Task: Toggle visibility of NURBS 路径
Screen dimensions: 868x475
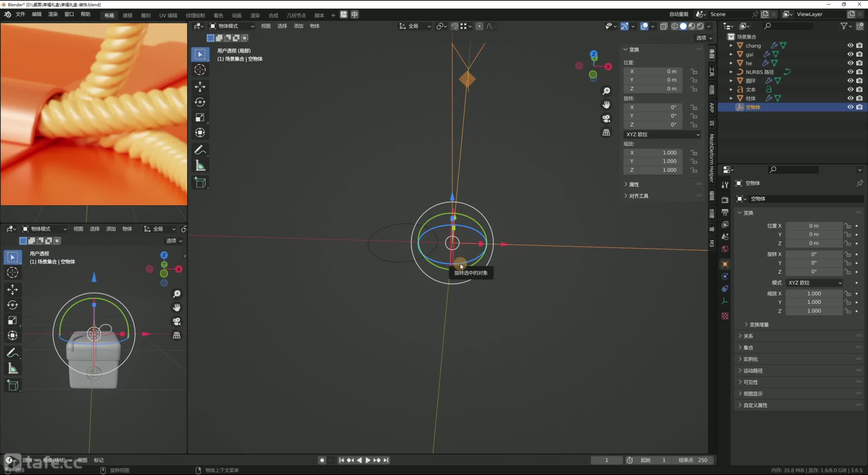Action: tap(850, 72)
